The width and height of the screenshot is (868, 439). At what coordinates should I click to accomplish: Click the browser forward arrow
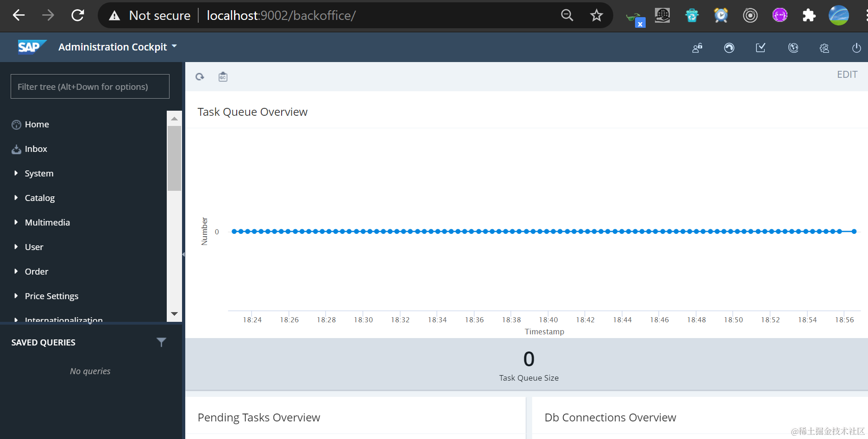[48, 15]
